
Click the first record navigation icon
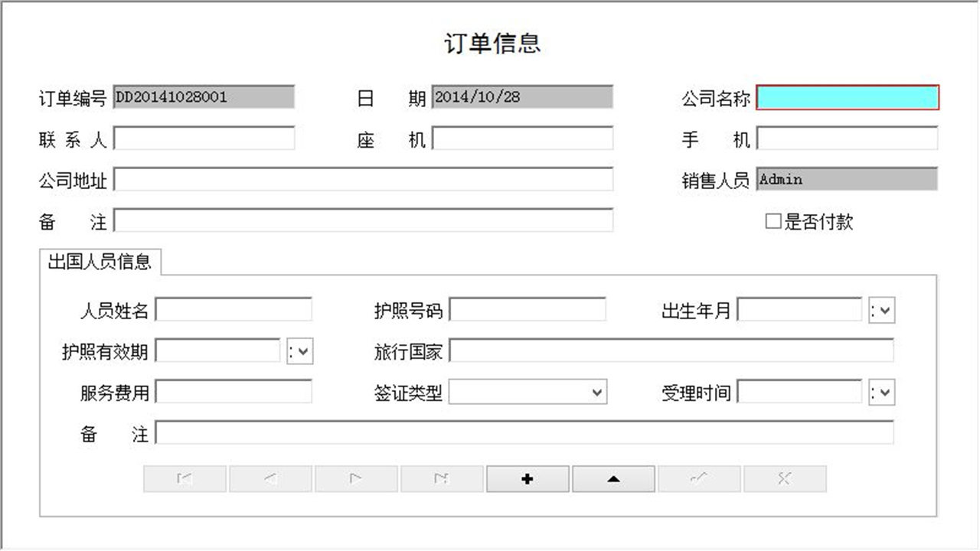[184, 478]
